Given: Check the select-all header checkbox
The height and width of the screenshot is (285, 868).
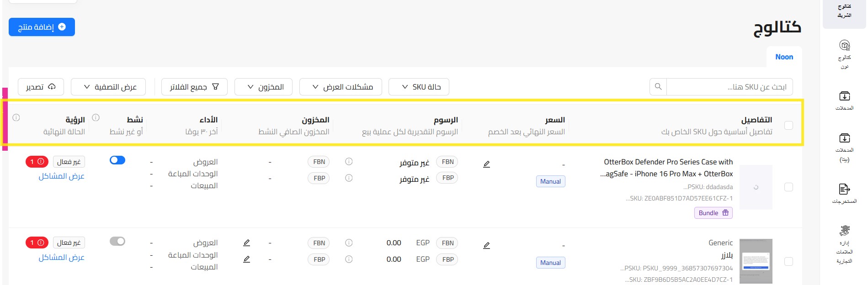Looking at the screenshot, I should pyautogui.click(x=788, y=126).
